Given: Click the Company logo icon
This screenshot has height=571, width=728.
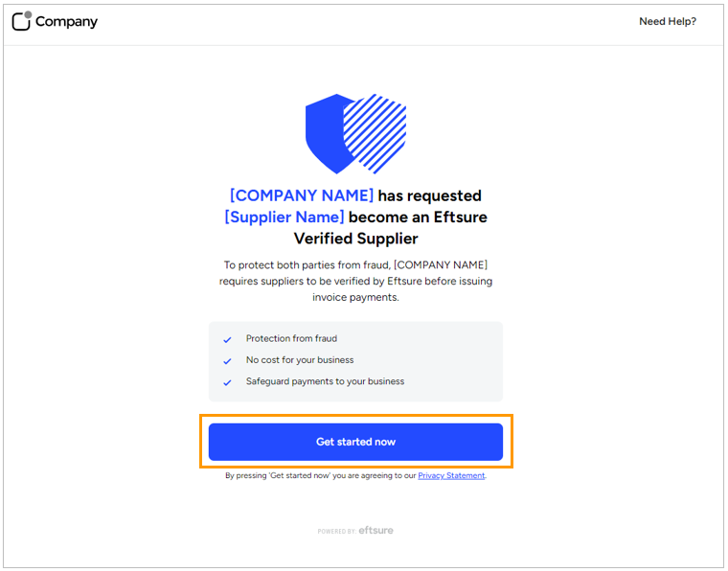Looking at the screenshot, I should point(22,21).
